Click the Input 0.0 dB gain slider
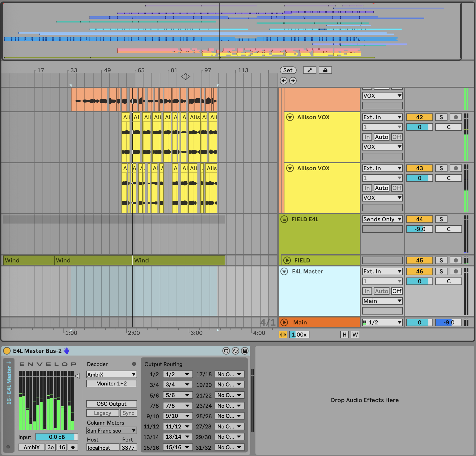Screen dimensions: 476x456 pyautogui.click(x=57, y=437)
